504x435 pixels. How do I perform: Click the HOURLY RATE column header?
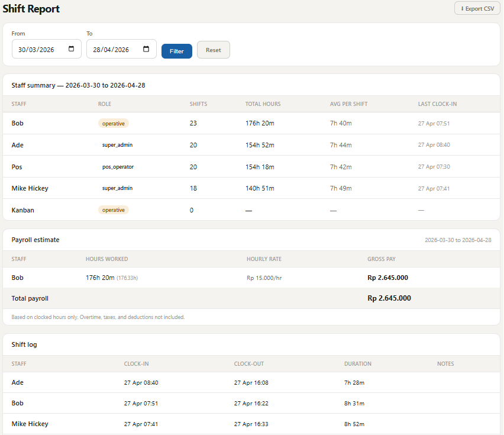click(x=264, y=259)
